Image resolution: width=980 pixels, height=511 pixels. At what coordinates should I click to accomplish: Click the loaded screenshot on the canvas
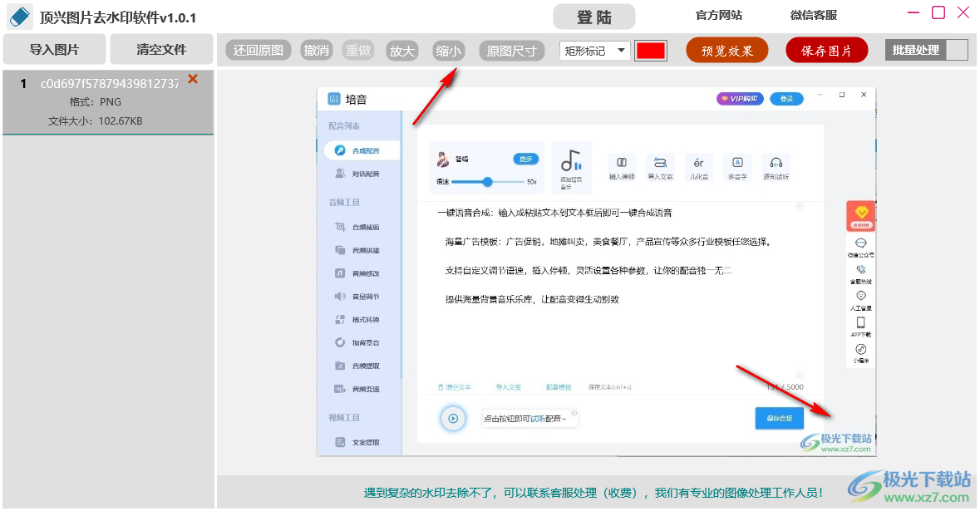click(596, 272)
